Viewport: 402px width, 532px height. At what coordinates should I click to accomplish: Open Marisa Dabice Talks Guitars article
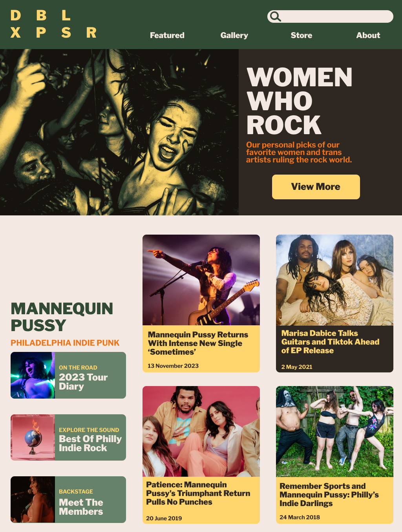(x=330, y=342)
